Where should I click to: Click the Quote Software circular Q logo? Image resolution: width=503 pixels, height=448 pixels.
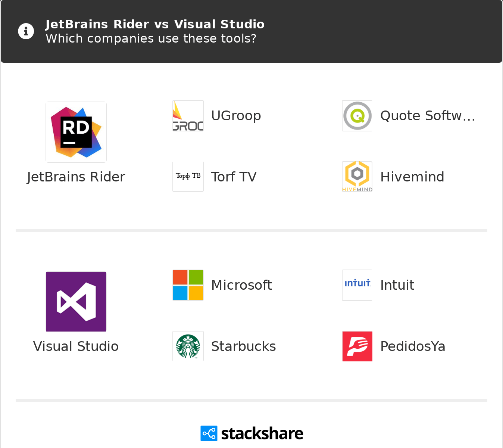point(357,116)
